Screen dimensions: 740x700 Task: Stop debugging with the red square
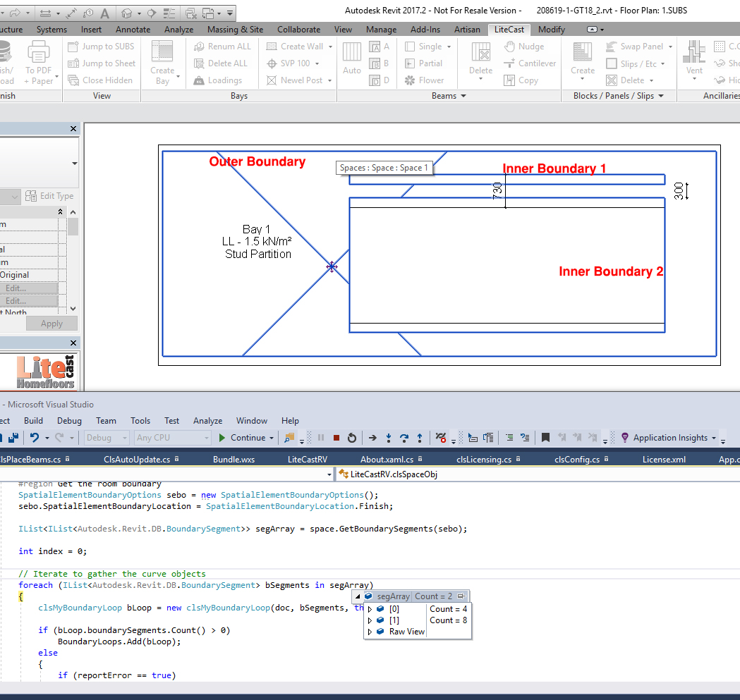(336, 438)
